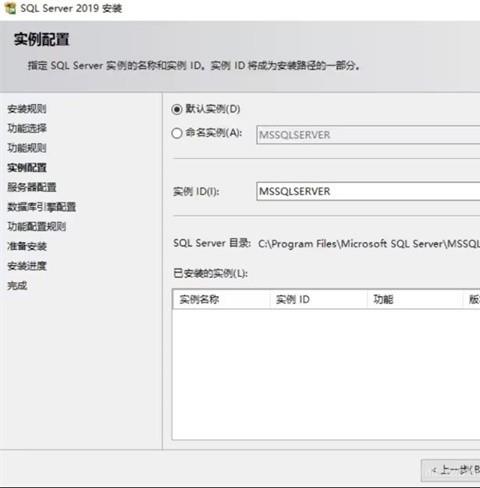
Task: Open the 功能选择 step in sidebar
Action: (27, 128)
